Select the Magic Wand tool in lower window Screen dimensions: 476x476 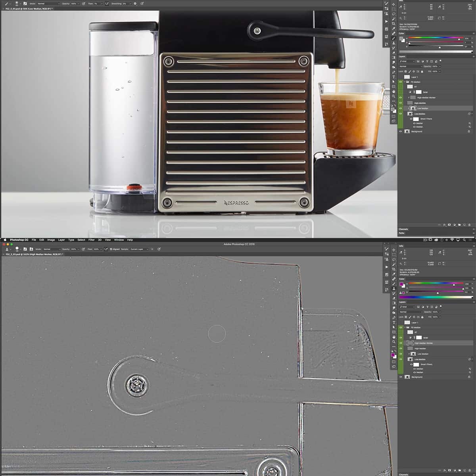point(394,264)
